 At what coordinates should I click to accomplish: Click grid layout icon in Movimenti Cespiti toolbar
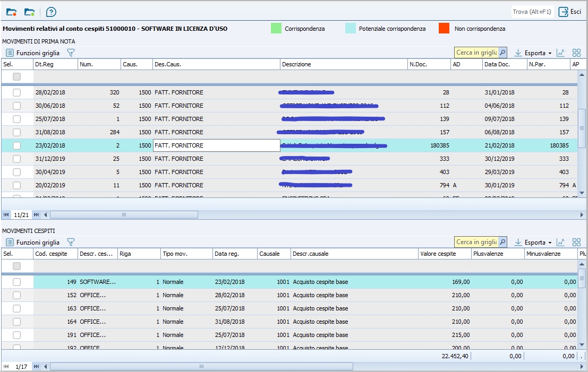pyautogui.click(x=576, y=242)
